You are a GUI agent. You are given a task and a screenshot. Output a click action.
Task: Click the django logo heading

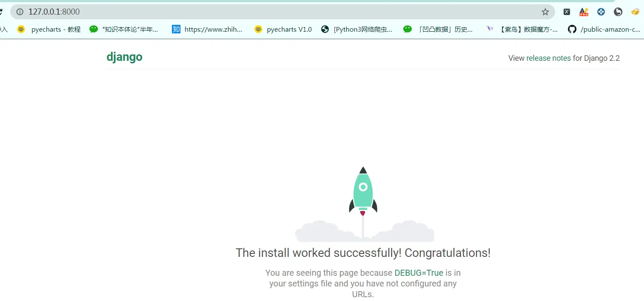tap(124, 57)
